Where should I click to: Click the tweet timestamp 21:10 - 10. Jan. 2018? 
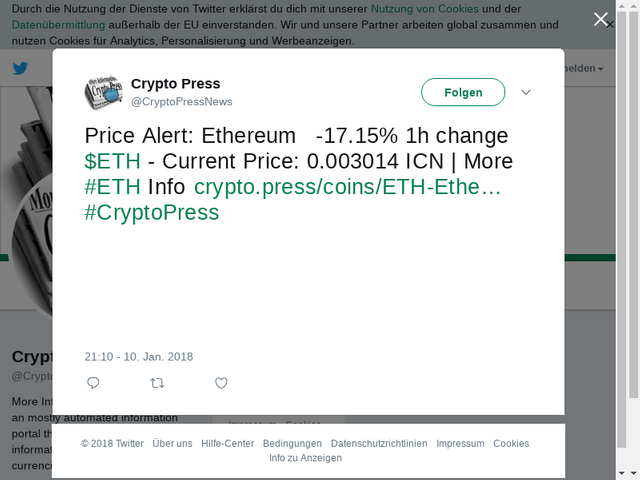139,357
